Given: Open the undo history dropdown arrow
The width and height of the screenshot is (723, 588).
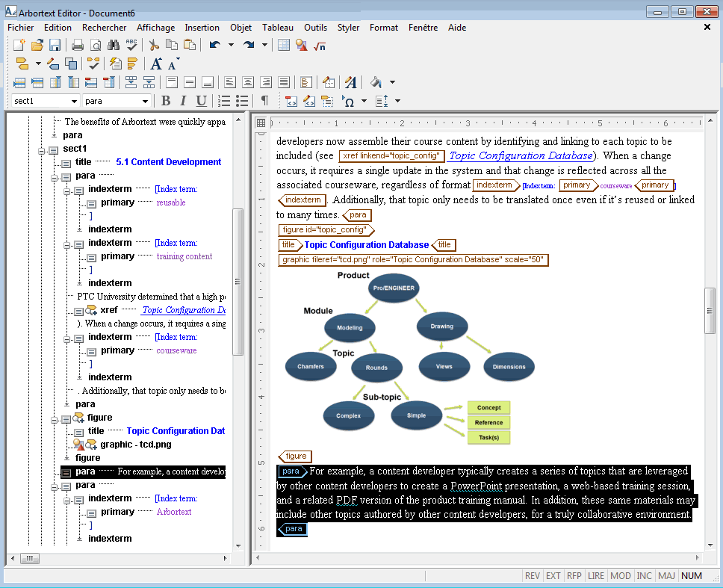Looking at the screenshot, I should click(231, 45).
